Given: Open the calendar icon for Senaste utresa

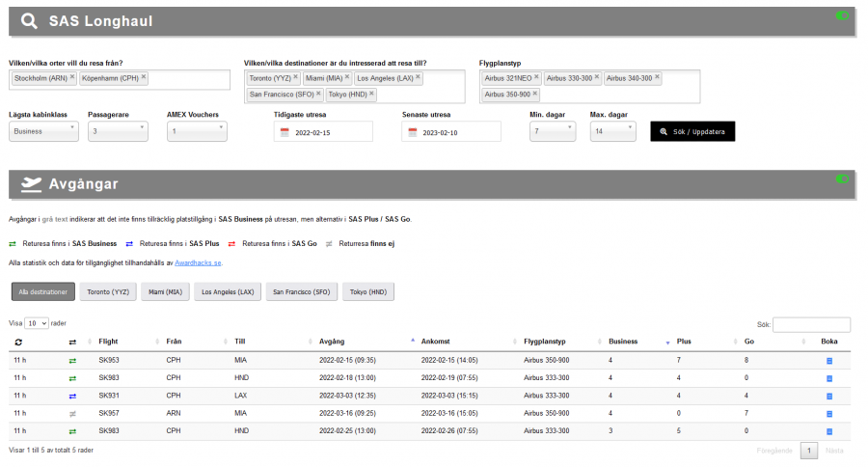Looking at the screenshot, I should click(x=413, y=132).
